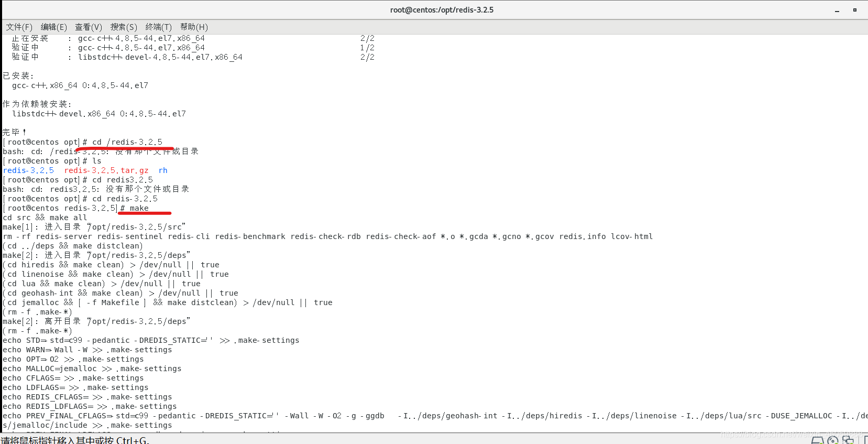Click the status hint '请将鼠标指针移入其中或按 Ctrl+G'
Viewport: 868px width, 444px height.
[75, 440]
